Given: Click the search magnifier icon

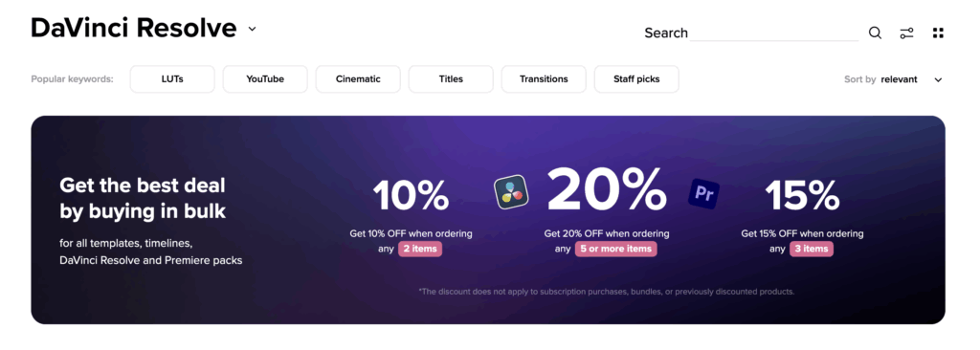Looking at the screenshot, I should [875, 33].
